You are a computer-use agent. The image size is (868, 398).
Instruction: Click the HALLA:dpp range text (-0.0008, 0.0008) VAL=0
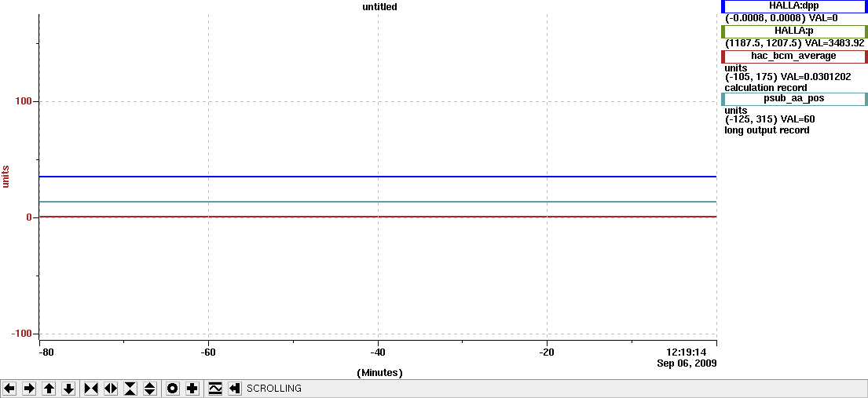[781, 18]
